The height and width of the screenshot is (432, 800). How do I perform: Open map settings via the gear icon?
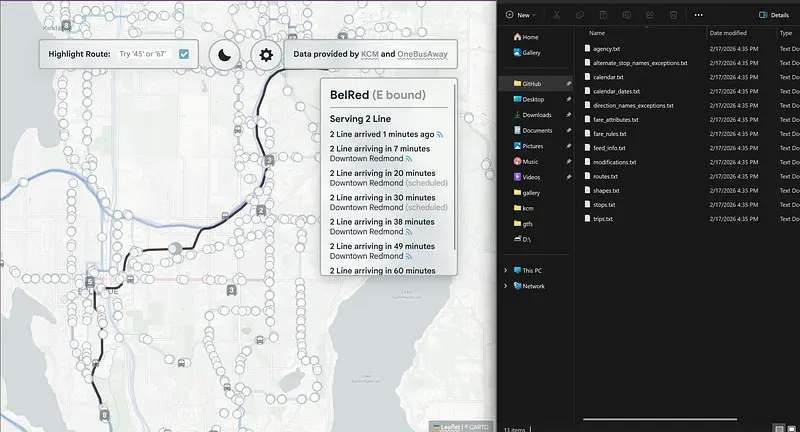point(266,54)
